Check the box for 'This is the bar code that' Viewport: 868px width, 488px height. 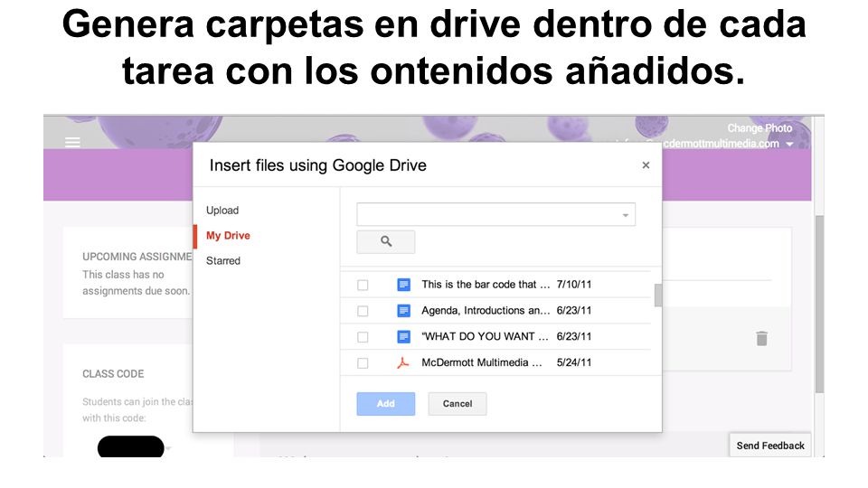click(x=363, y=285)
